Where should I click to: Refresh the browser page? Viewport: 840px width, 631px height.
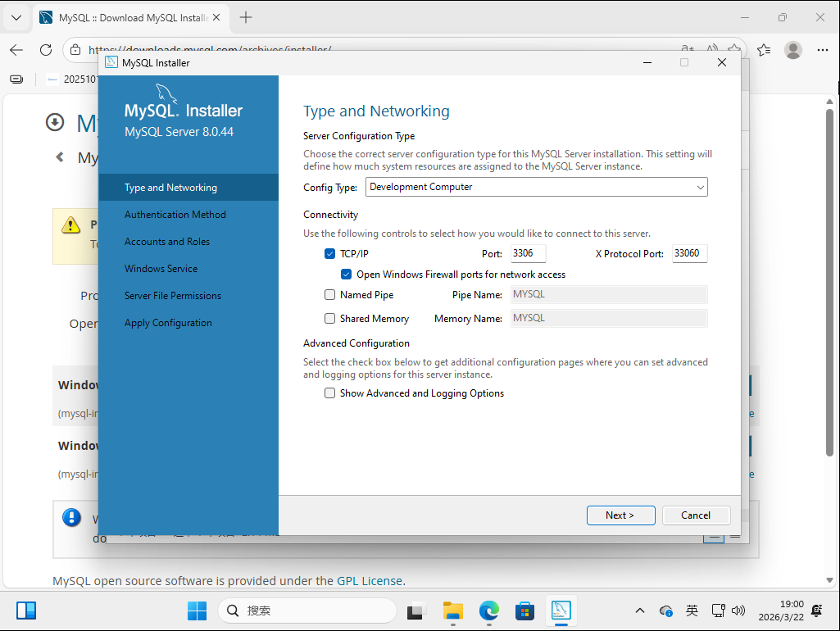pos(46,50)
